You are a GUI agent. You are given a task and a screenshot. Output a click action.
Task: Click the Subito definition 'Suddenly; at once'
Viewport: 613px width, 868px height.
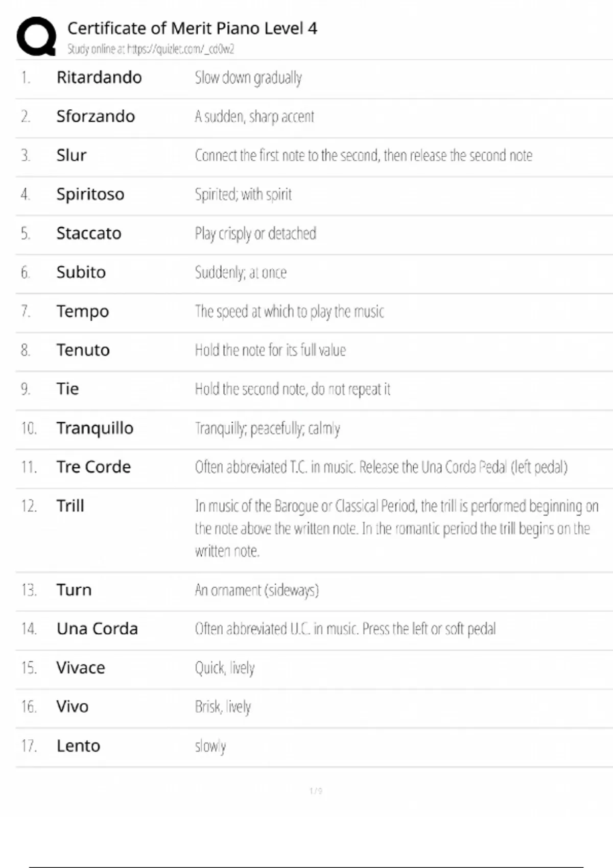pos(241,273)
